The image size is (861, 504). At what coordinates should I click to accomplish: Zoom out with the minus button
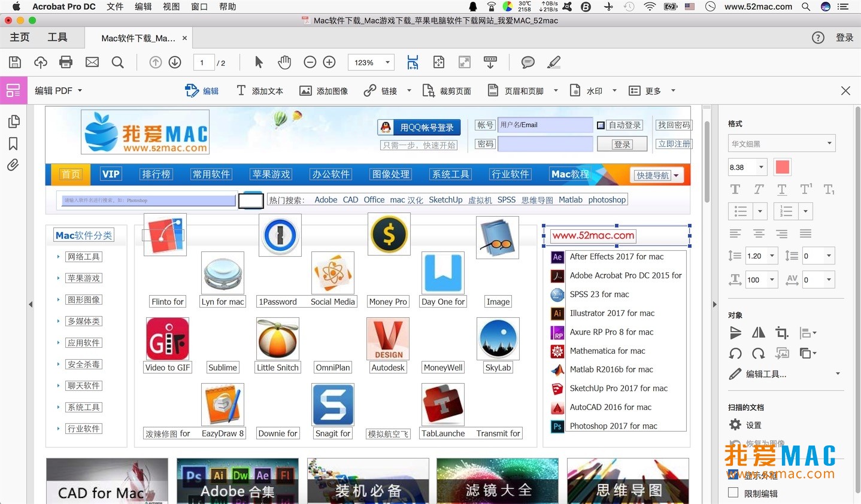(x=310, y=62)
